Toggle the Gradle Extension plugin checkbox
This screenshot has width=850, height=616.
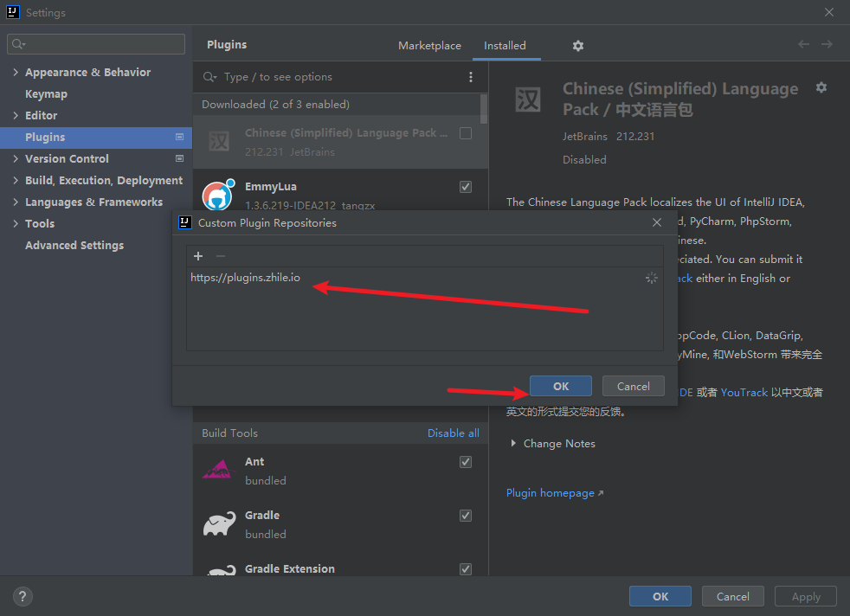(x=465, y=569)
